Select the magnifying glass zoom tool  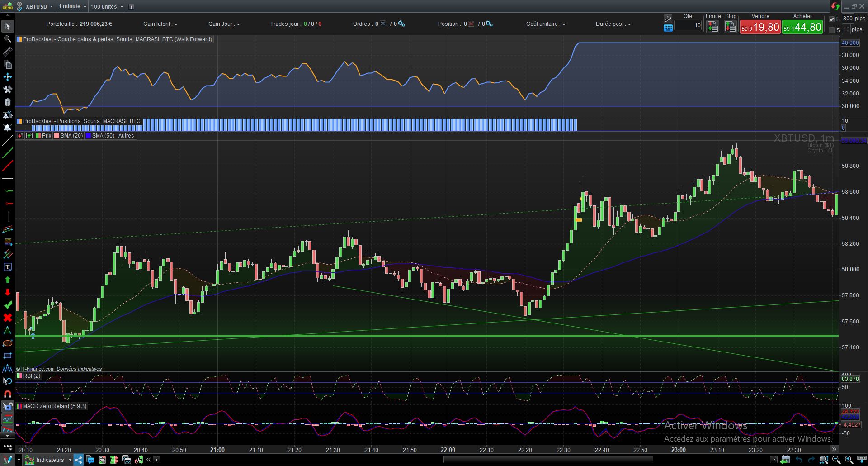[7, 39]
